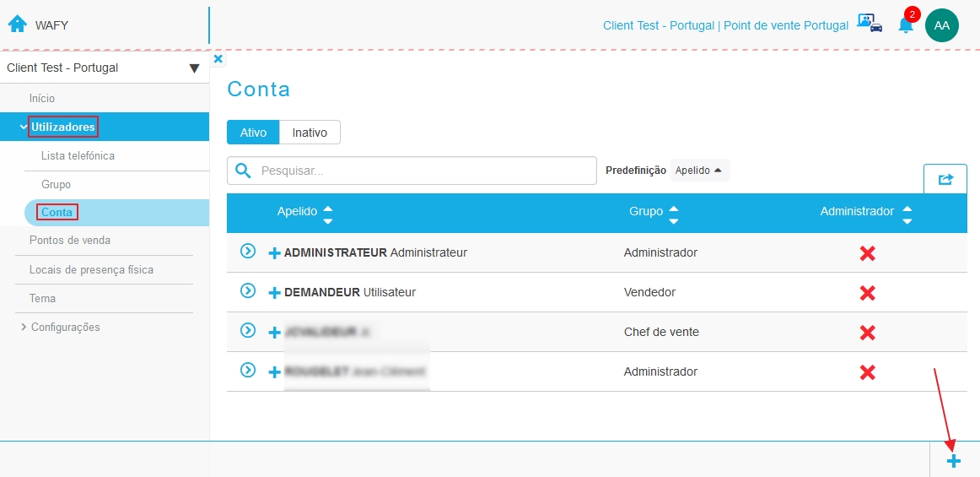
Task: Open DEMANDEUR row circle arrow icon
Action: (248, 291)
